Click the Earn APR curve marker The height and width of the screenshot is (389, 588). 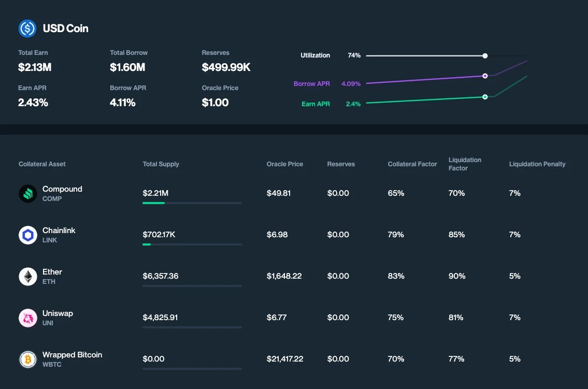tap(485, 97)
